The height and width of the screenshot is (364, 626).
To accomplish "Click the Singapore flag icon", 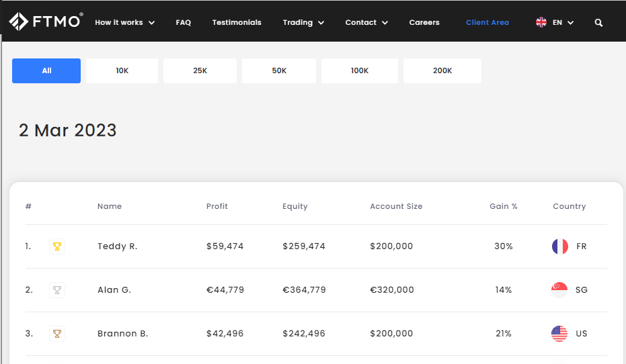I will (x=559, y=290).
